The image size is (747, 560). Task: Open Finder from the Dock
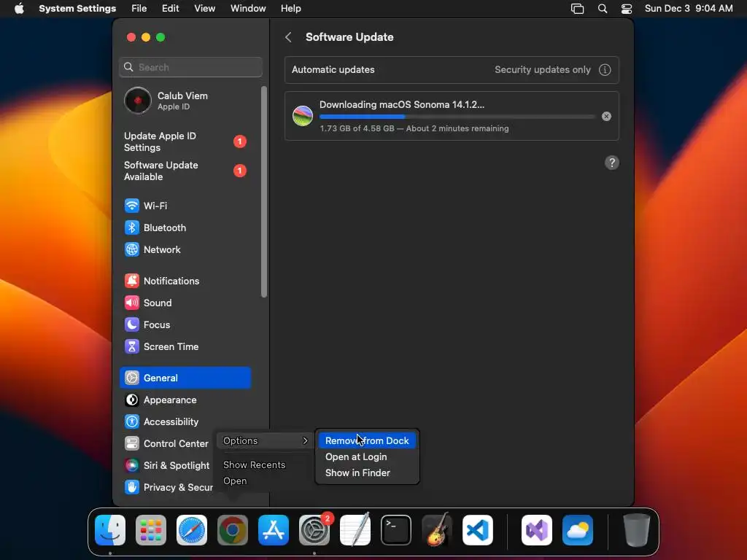[x=110, y=530]
